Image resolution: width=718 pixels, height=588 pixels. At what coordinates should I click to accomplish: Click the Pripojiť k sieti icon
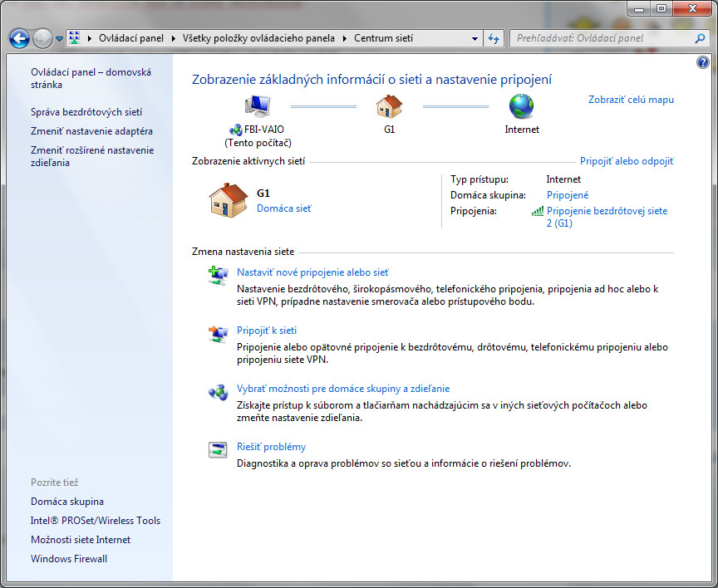tap(218, 334)
